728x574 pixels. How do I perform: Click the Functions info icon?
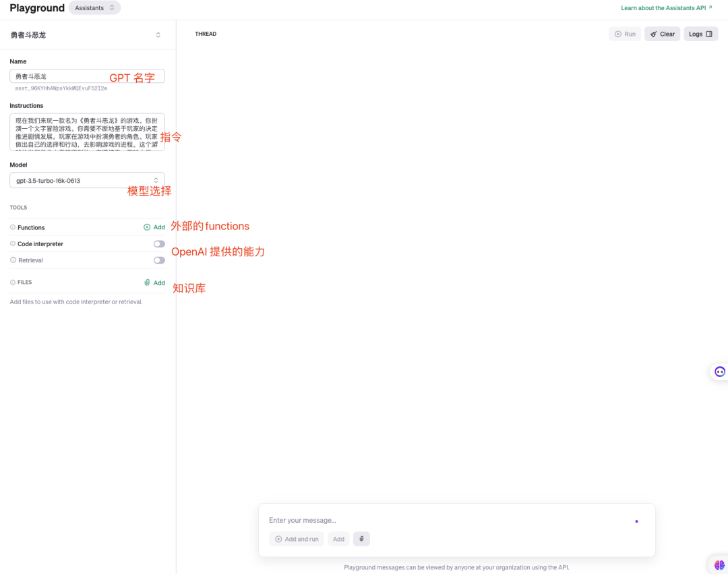click(13, 227)
